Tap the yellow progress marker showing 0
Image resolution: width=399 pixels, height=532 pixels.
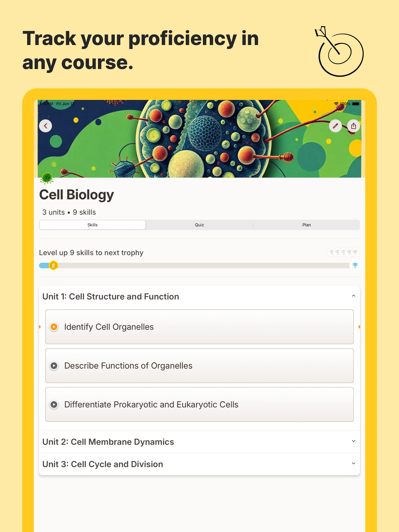pyautogui.click(x=53, y=266)
